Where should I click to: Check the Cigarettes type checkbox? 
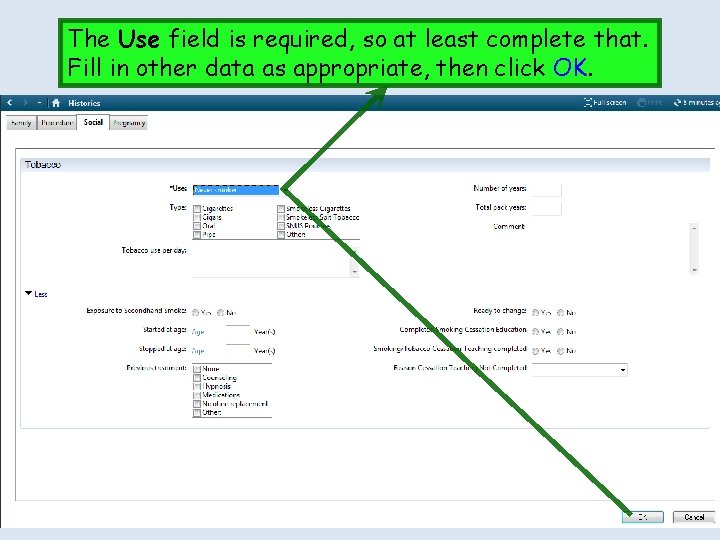pyautogui.click(x=197, y=209)
